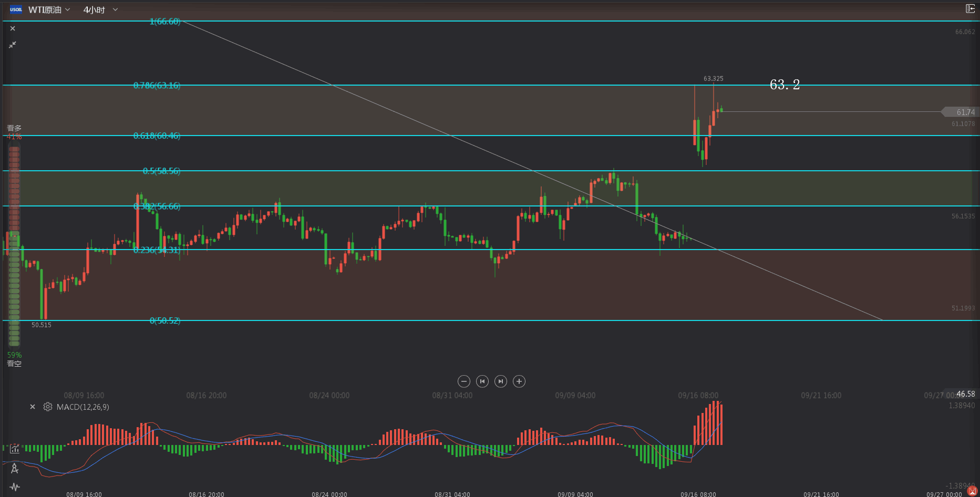Jump to the latest candles button

501,381
